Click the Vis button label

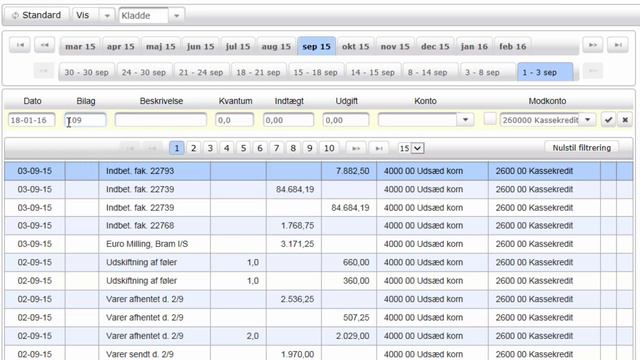click(x=82, y=16)
